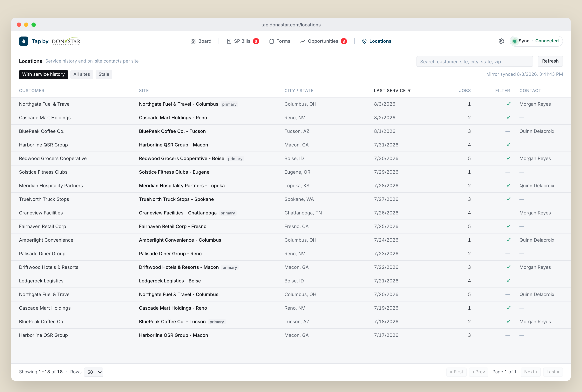Sort by the City / State column header

coord(299,91)
